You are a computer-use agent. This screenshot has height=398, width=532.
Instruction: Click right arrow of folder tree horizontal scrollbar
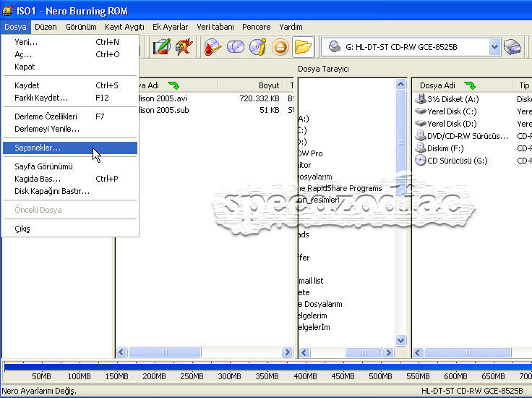coord(388,352)
